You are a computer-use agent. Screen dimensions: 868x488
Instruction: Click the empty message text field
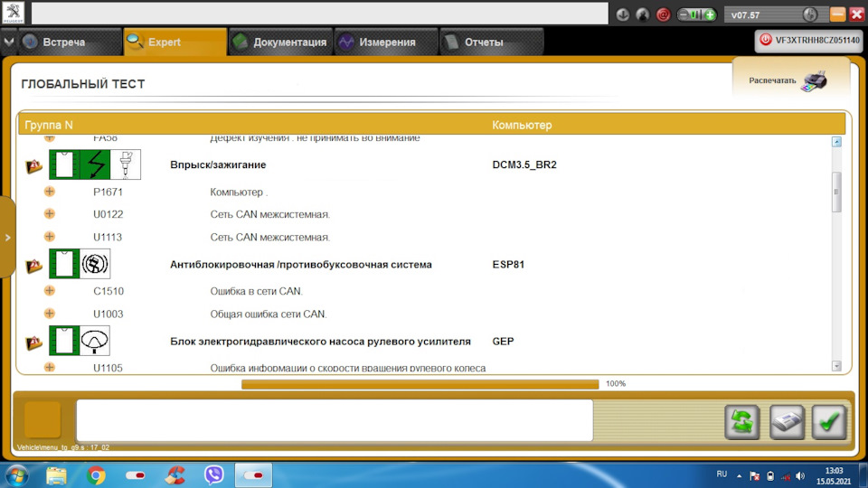335,420
